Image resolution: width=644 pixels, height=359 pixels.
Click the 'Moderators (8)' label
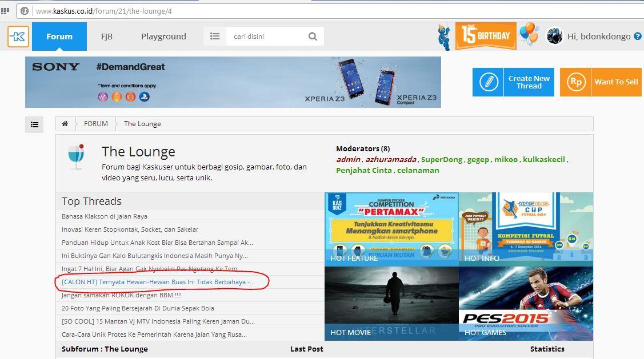(363, 148)
